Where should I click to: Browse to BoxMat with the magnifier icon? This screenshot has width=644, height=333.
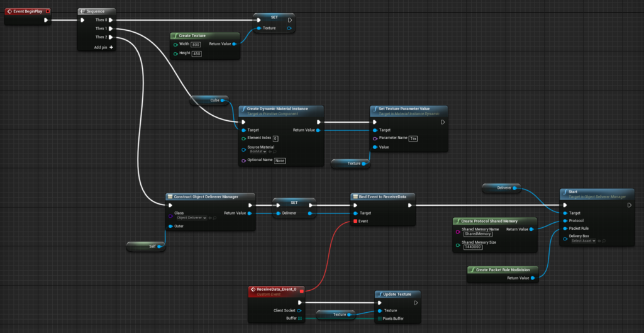pyautogui.click(x=274, y=152)
